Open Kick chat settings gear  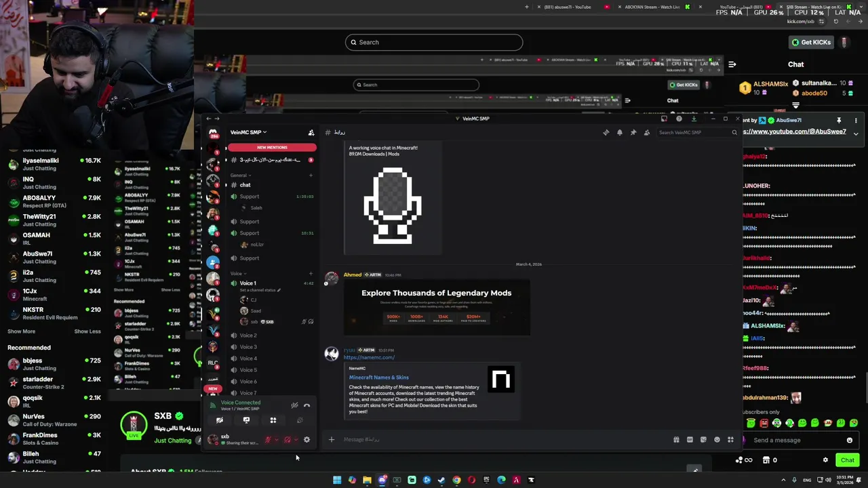(825, 460)
